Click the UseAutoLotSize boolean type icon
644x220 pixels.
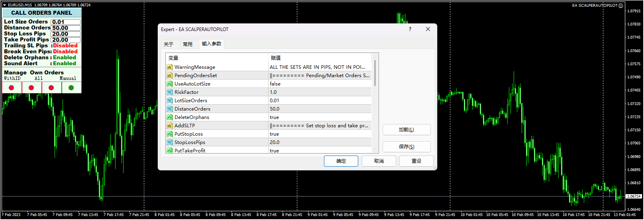pos(169,84)
